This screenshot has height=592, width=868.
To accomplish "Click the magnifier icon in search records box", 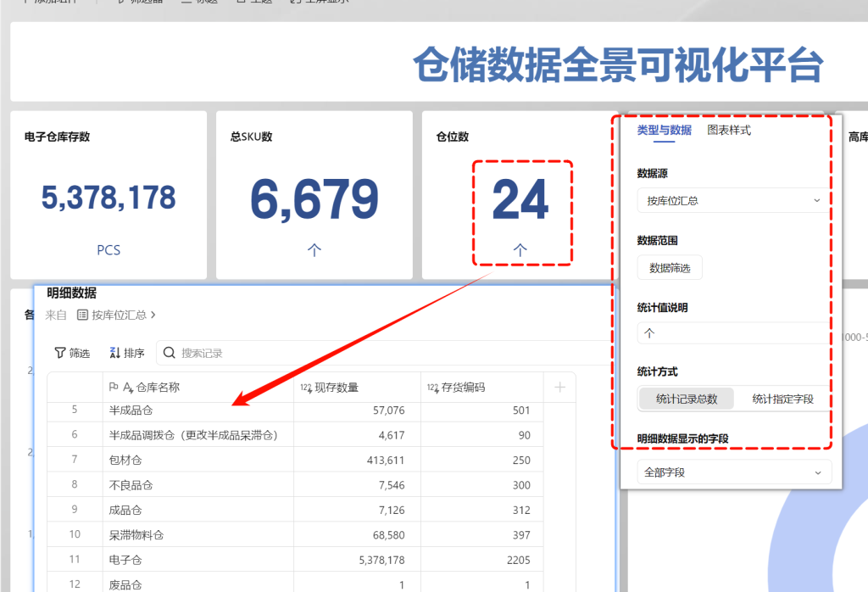I will click(x=170, y=353).
